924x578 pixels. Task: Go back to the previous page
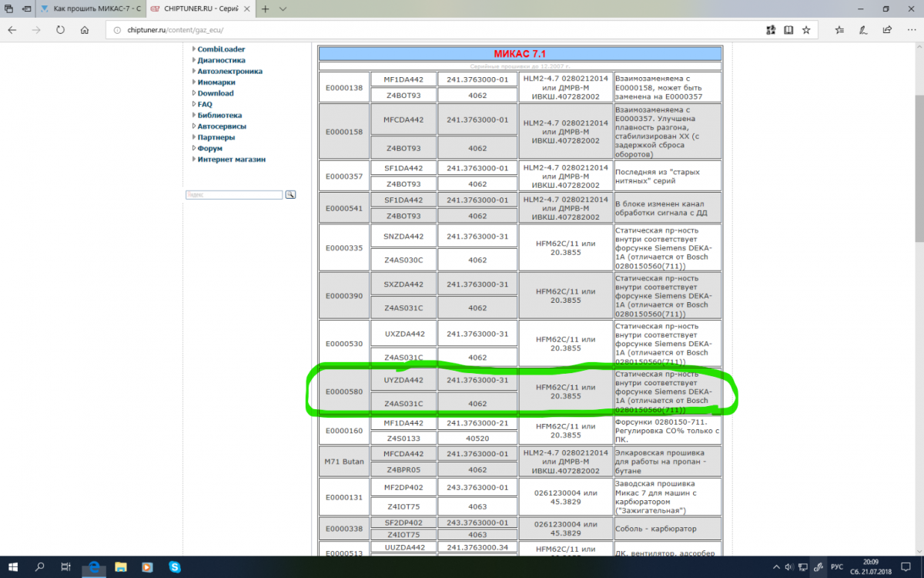tap(12, 30)
